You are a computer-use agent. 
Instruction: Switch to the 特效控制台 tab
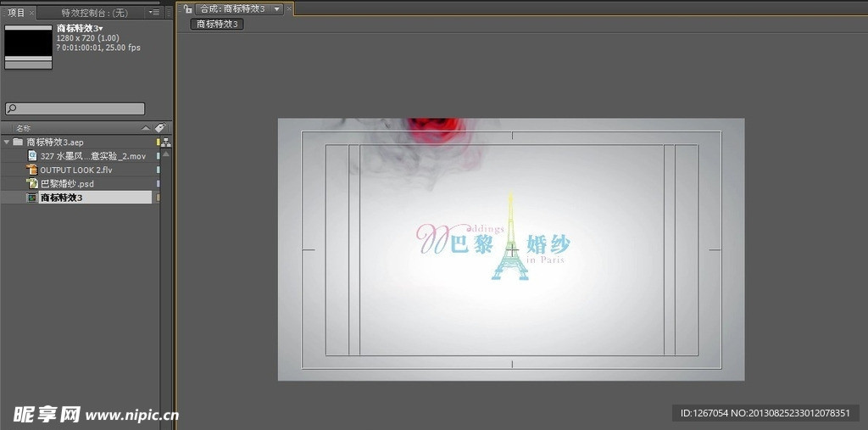(93, 13)
